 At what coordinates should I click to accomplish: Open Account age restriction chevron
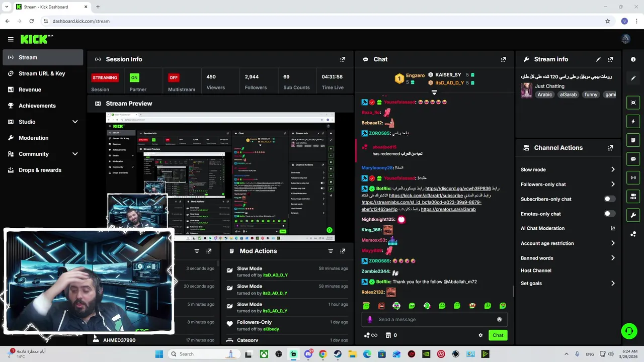point(613,243)
